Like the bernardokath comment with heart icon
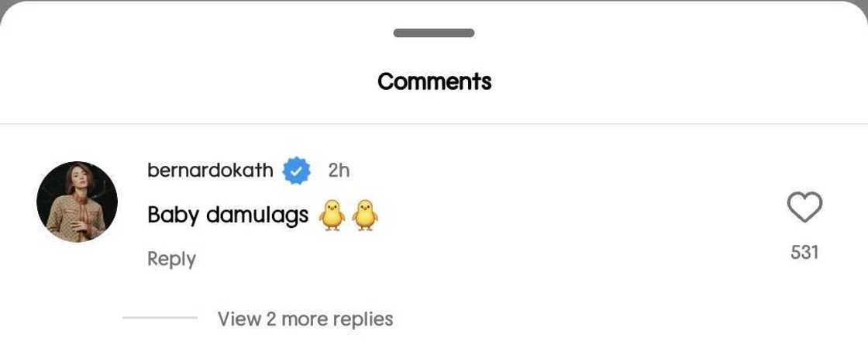868x362 pixels. pos(804,208)
